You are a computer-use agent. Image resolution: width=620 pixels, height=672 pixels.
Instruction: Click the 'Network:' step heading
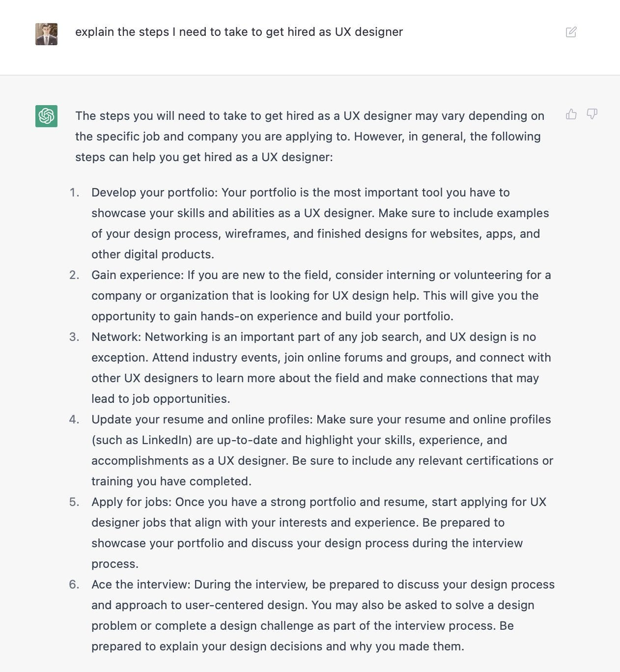click(116, 337)
